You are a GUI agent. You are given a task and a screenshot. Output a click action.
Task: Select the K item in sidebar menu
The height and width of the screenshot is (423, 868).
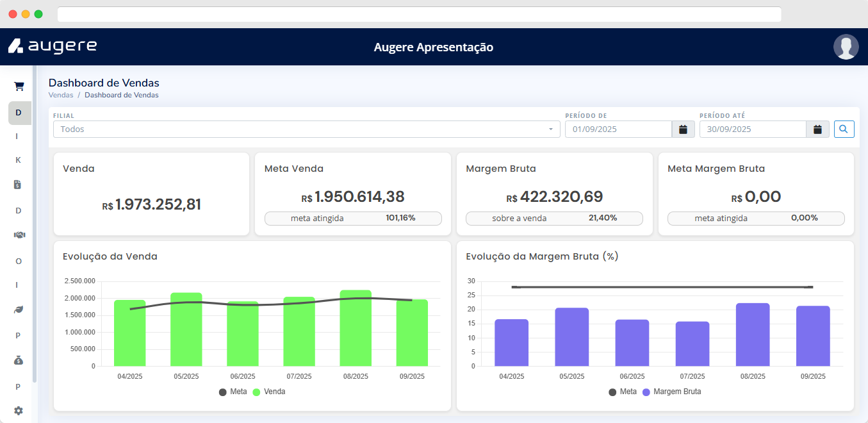click(19, 160)
